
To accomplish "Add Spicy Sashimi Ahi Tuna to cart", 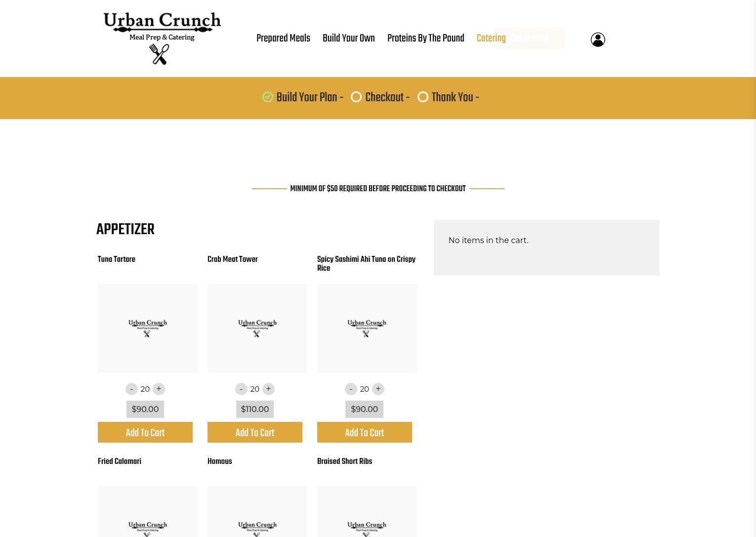I will tap(365, 432).
